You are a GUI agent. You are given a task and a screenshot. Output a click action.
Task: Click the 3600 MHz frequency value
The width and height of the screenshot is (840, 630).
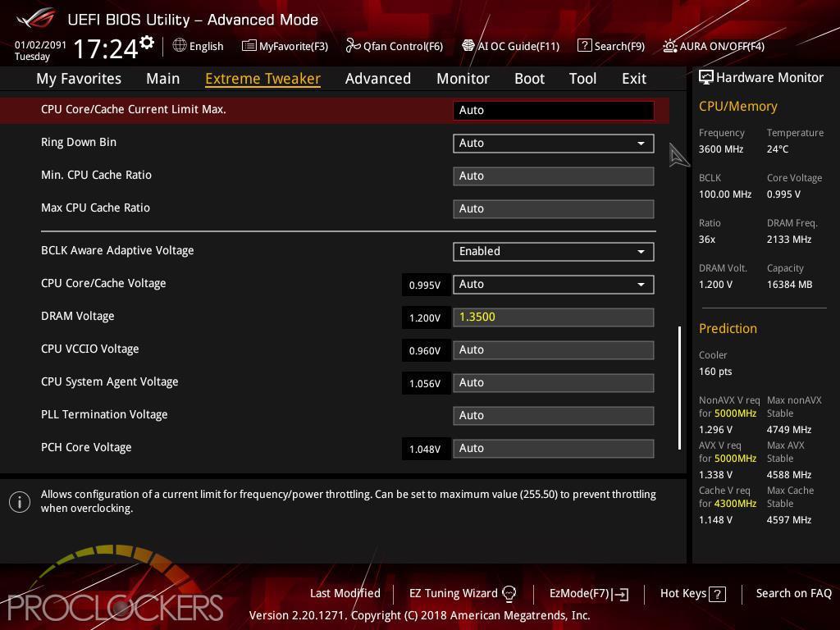click(721, 149)
